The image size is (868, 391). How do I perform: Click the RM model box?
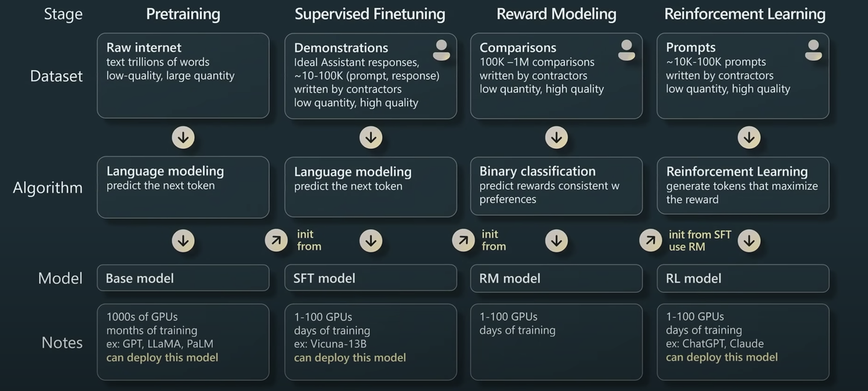coord(556,278)
